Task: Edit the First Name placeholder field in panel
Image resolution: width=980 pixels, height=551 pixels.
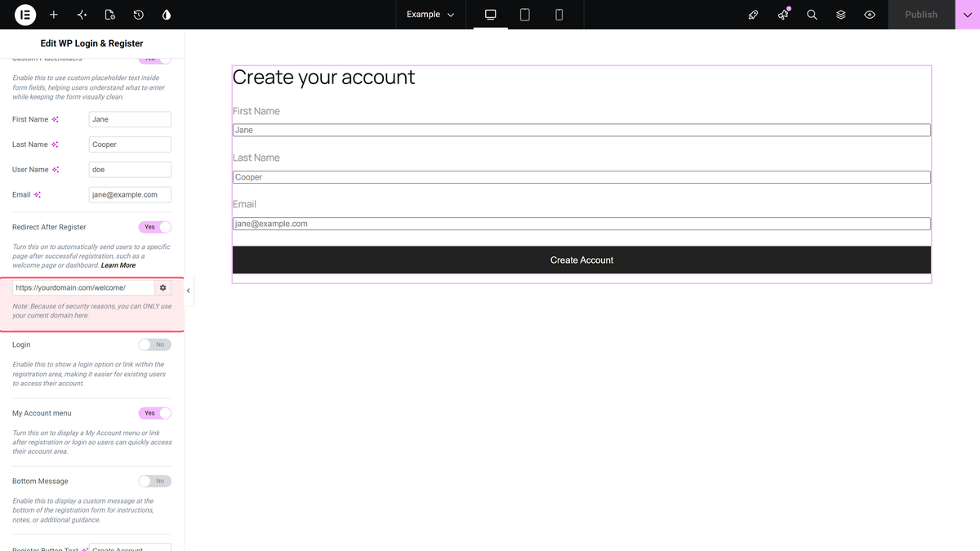Action: (x=130, y=119)
